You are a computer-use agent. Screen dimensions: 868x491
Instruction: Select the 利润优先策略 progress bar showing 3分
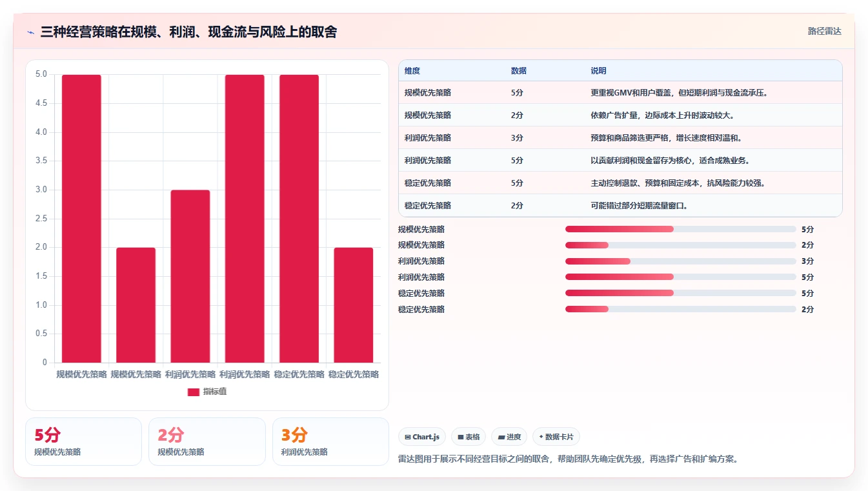pos(680,261)
